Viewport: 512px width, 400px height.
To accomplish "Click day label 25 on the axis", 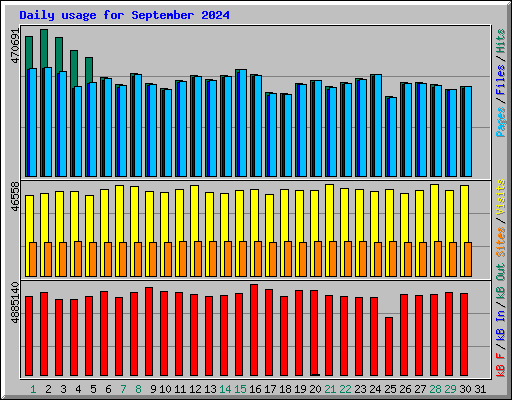I will (390, 389).
